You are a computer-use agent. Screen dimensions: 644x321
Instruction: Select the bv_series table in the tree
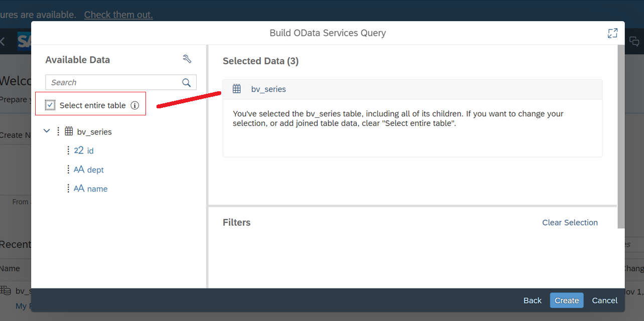(x=94, y=132)
